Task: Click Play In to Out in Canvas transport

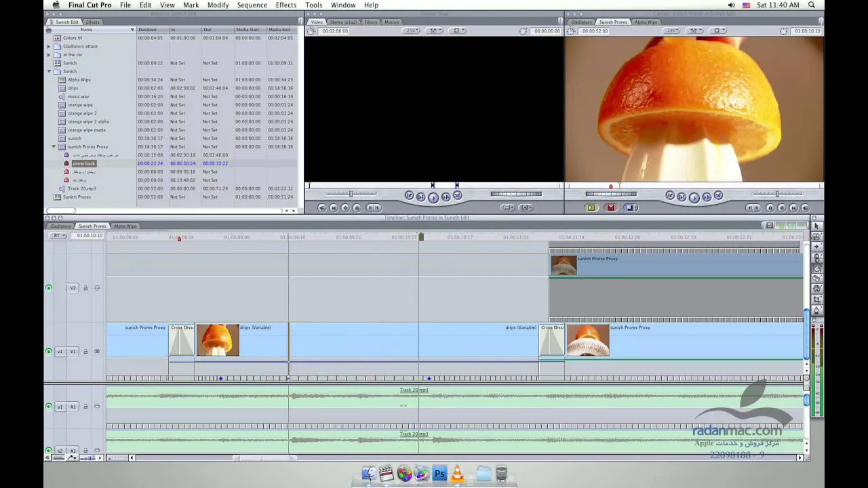Action: pyautogui.click(x=682, y=197)
